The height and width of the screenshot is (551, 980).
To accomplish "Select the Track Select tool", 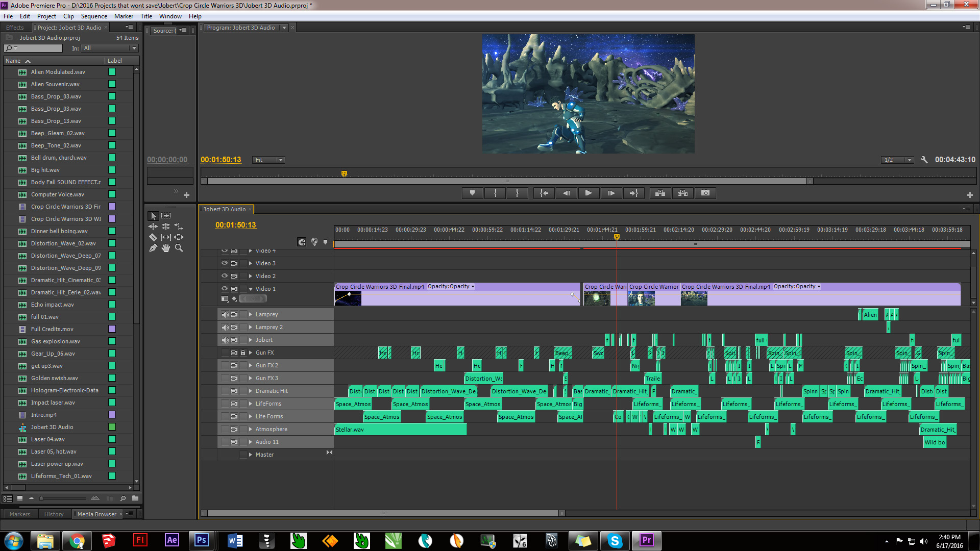I will point(166,216).
